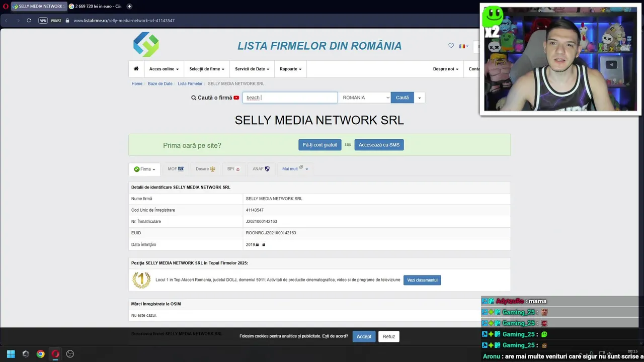Accept cookies with the 'Accept' button

[364, 336]
